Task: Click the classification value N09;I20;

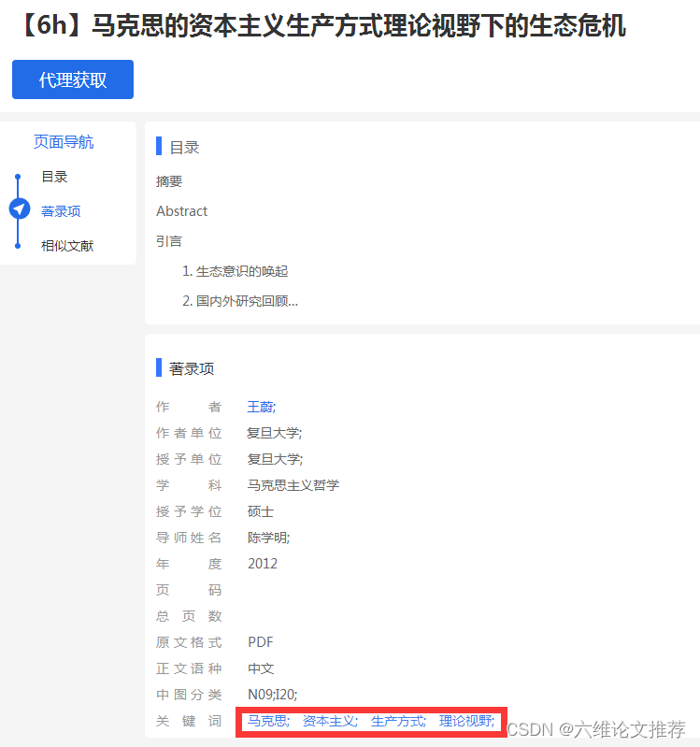Action: 272,695
